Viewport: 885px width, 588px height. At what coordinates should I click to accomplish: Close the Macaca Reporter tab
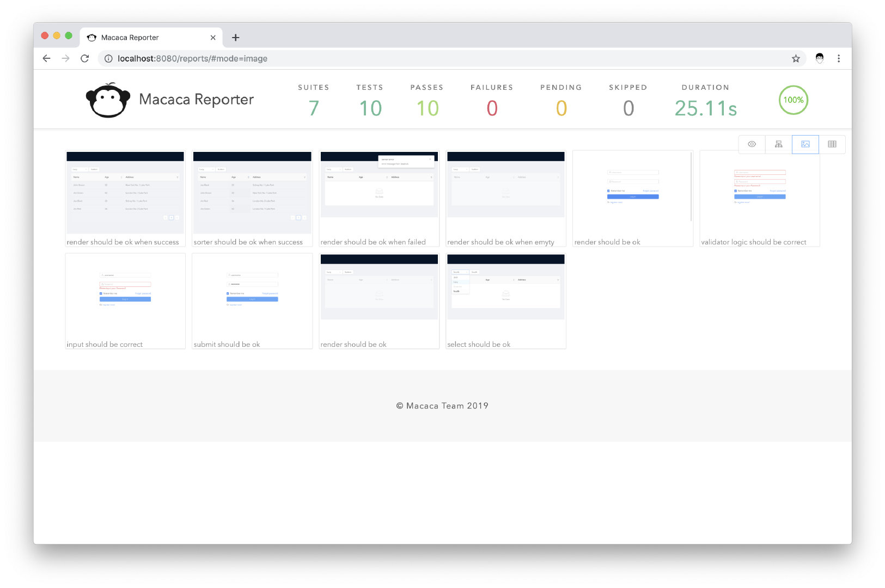213,38
